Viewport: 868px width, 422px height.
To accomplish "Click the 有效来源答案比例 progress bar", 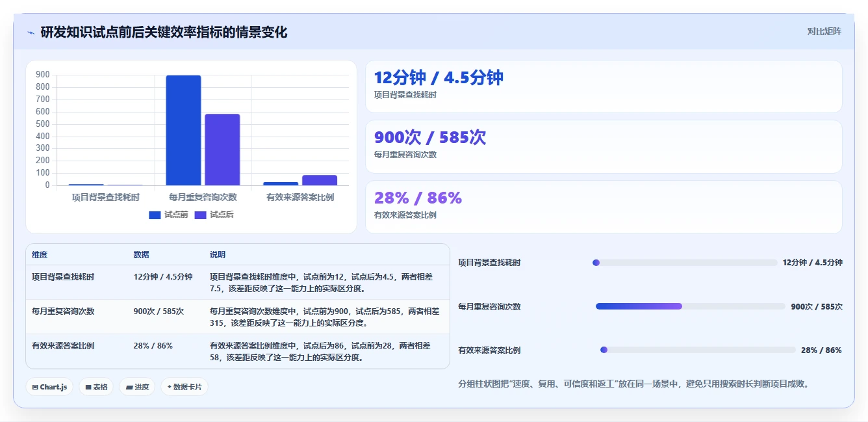I will [698, 350].
